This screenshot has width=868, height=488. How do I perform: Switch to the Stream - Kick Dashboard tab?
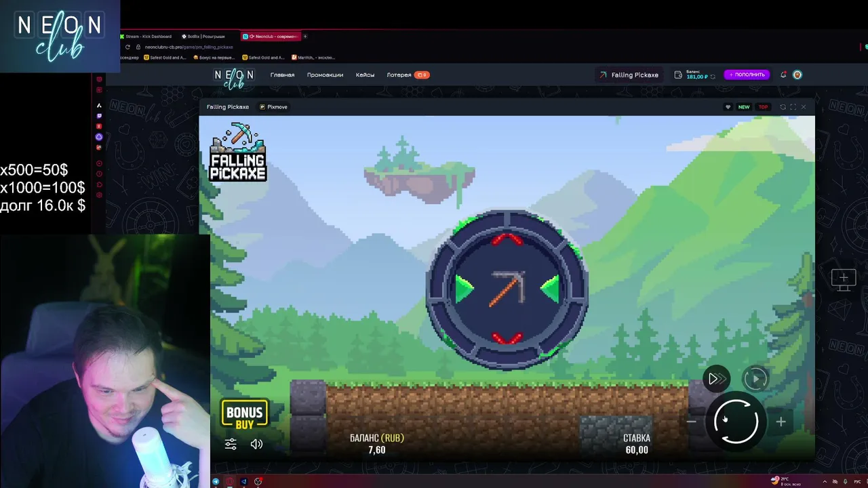click(x=146, y=37)
